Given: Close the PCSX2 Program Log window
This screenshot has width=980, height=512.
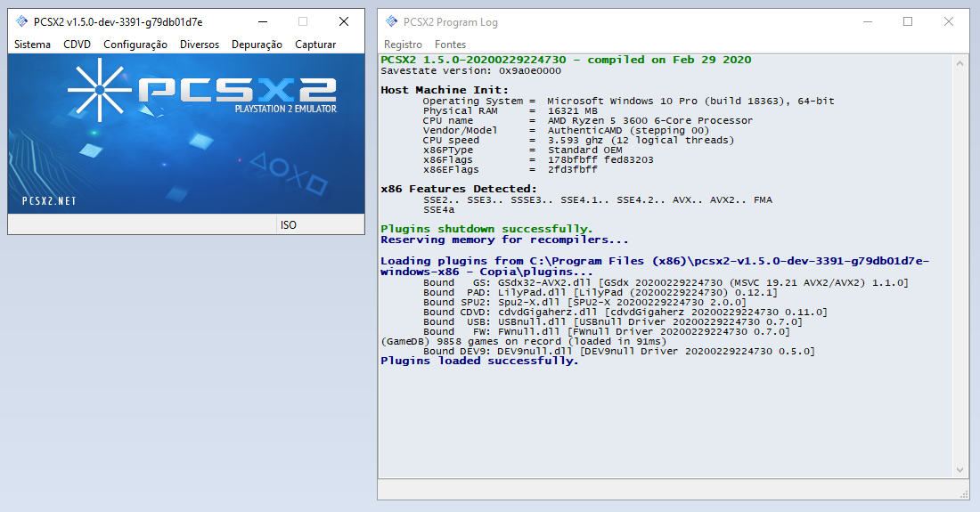Looking at the screenshot, I should (x=949, y=22).
